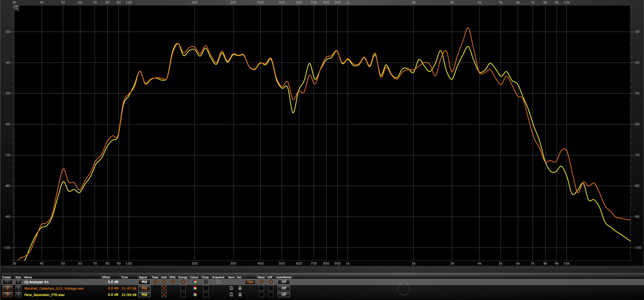Click the time 21:47:58
644x300 pixels.
tap(129, 288)
